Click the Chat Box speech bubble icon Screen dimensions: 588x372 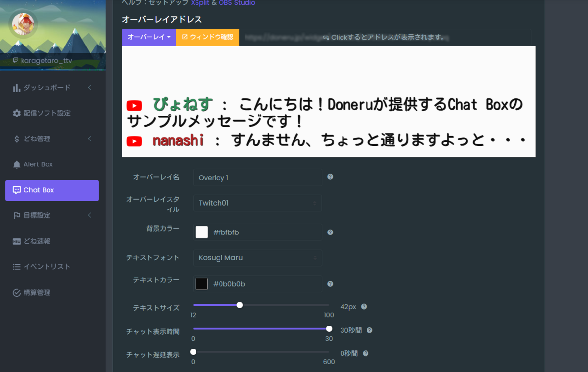17,190
